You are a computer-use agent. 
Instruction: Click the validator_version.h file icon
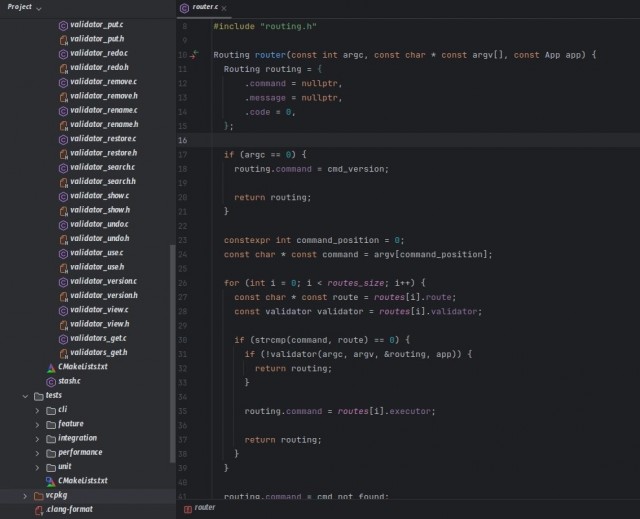[63, 297]
